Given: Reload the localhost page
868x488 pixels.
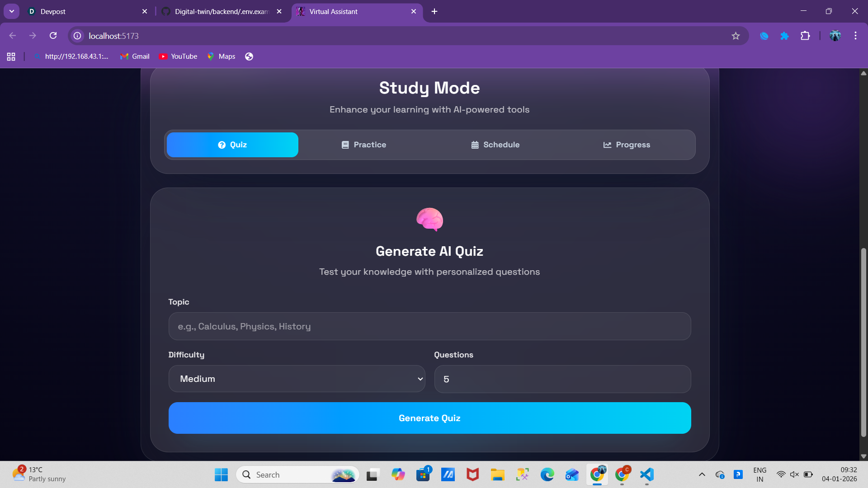Looking at the screenshot, I should click(x=53, y=36).
